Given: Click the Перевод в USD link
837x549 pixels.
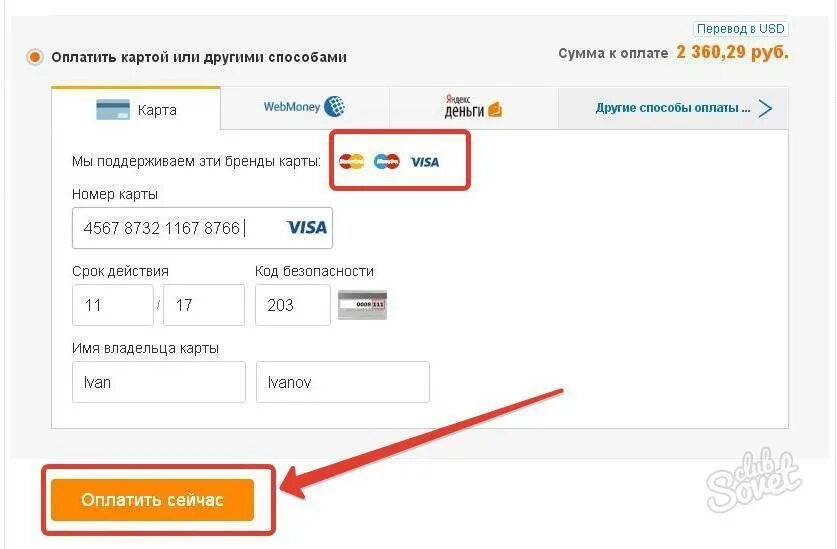Looking at the screenshot, I should point(740,29).
